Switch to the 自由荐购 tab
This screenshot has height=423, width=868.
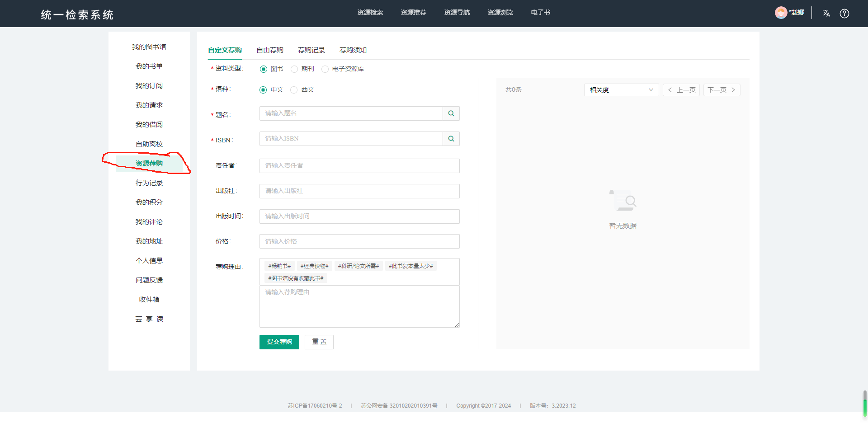270,50
